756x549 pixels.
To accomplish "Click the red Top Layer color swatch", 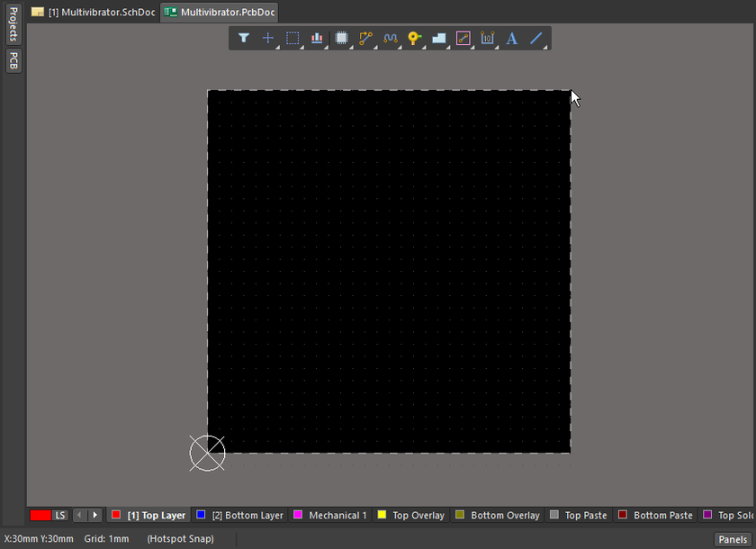I will point(116,515).
